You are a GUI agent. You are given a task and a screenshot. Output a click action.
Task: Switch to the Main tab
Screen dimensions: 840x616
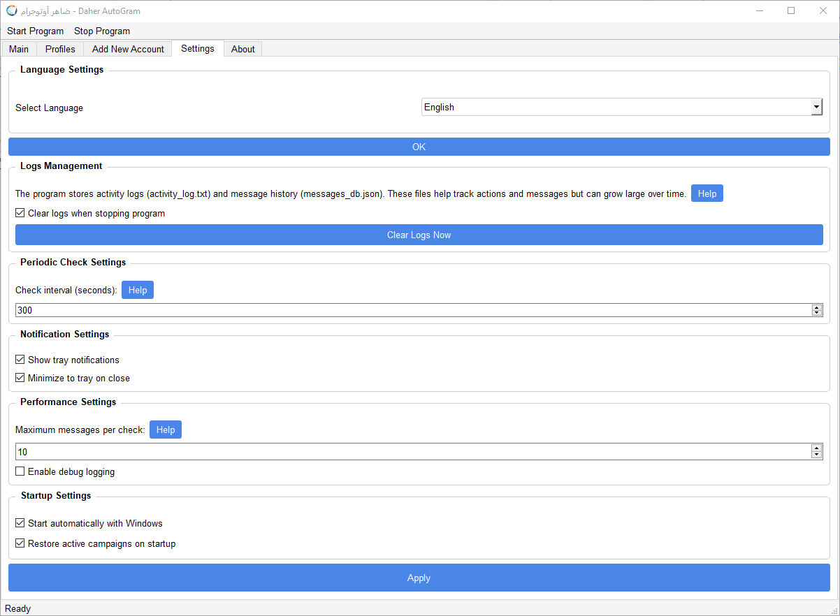(x=19, y=49)
